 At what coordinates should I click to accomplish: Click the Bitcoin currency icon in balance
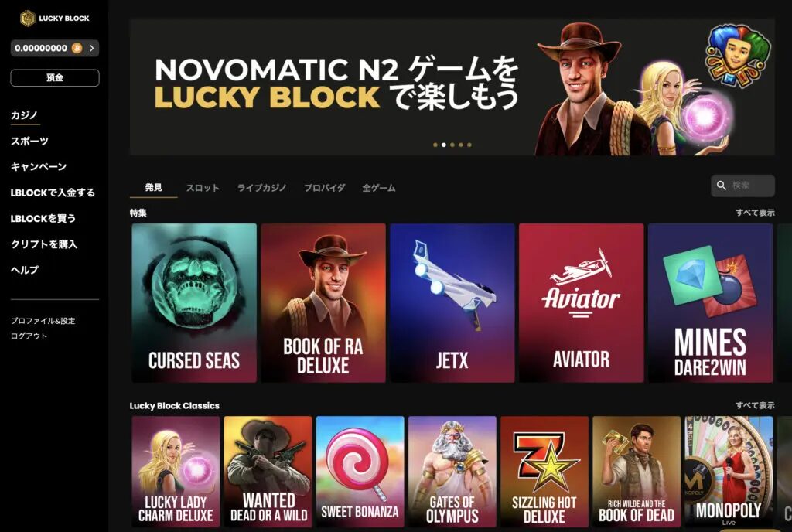(x=77, y=48)
